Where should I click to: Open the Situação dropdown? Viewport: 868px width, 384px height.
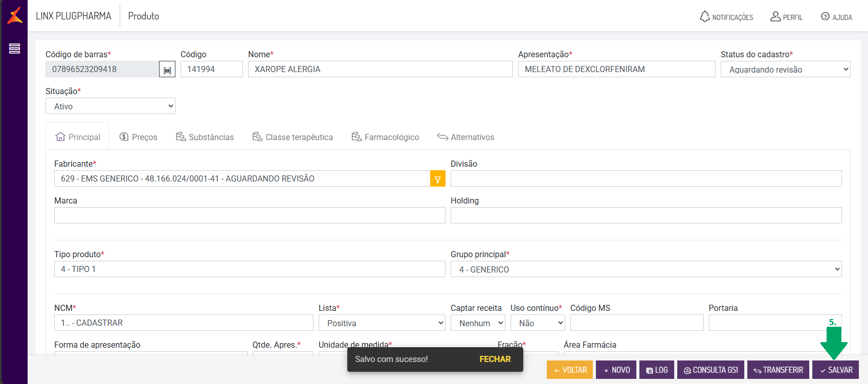110,106
